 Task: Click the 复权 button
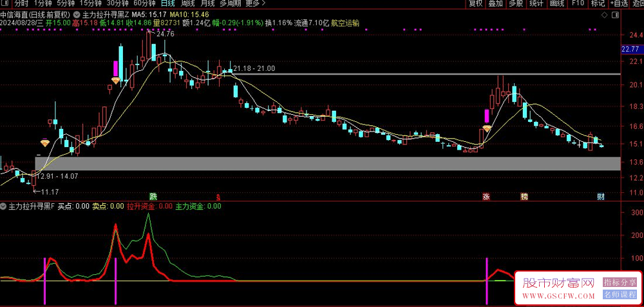pyautogui.click(x=476, y=4)
